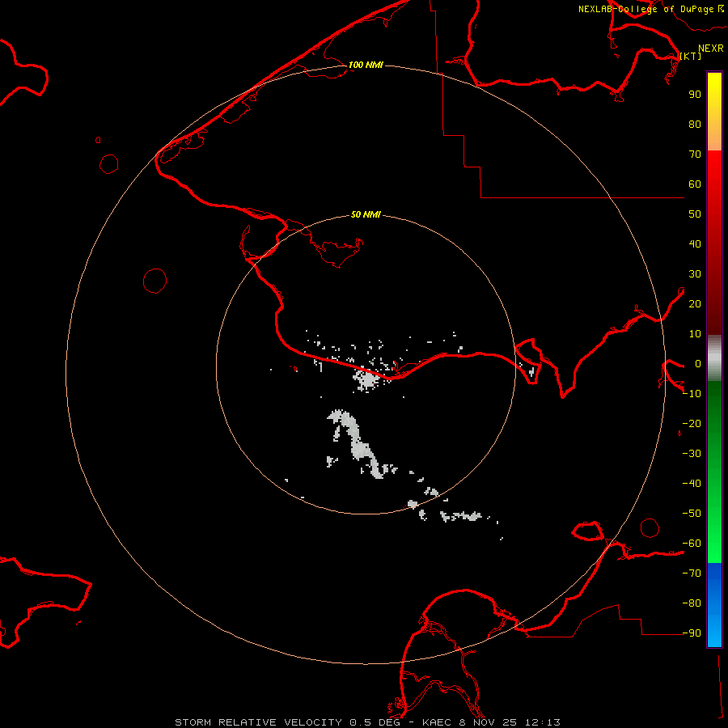
Task: Click the KT units label above scale
Action: point(691,56)
